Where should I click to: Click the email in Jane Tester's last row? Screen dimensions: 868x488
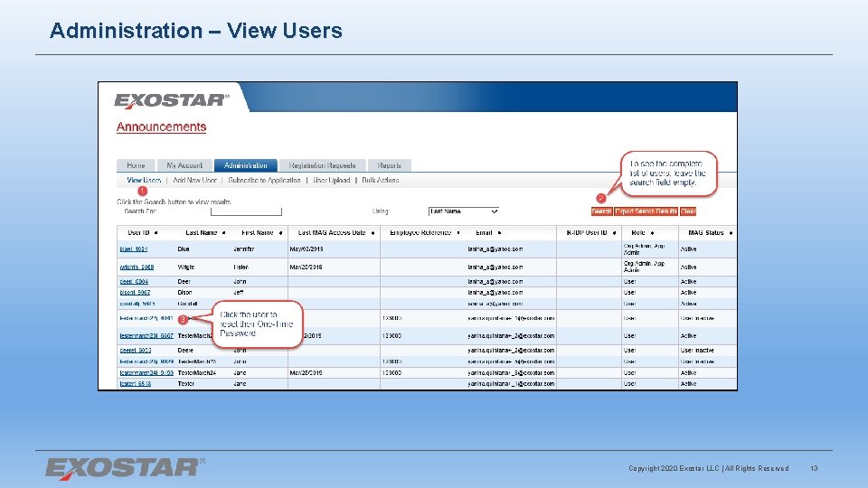tap(511, 383)
